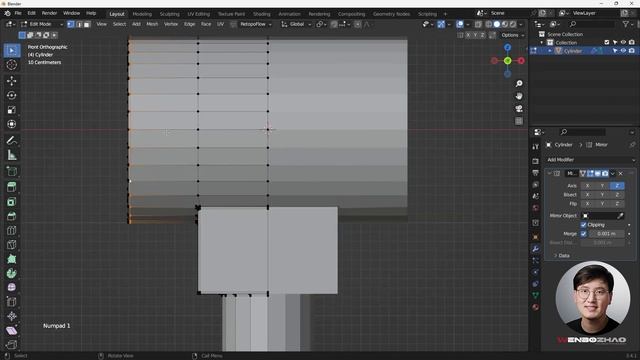Toggle the Merge checkbox

(x=584, y=234)
